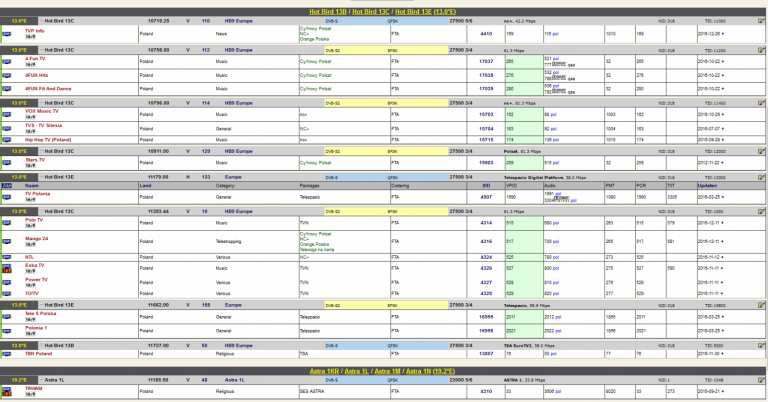Click the logo icon beside TRWAM channel
Screen dimensions: 768x402
click(x=7, y=391)
